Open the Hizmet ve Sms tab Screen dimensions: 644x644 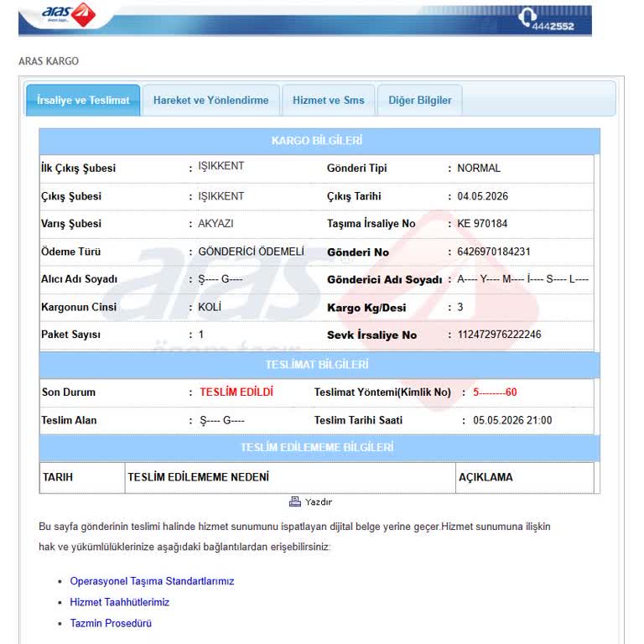[x=329, y=101]
